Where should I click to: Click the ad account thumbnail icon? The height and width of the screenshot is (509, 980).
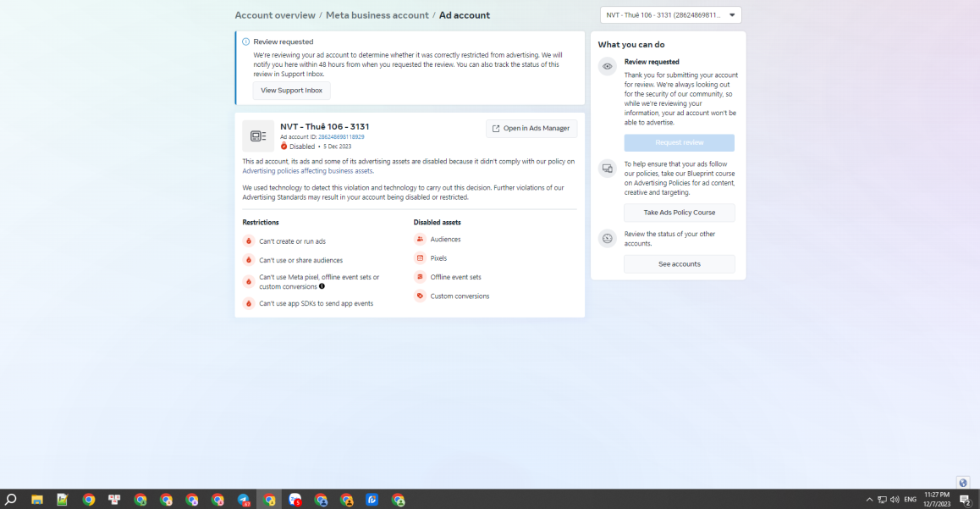tap(258, 136)
